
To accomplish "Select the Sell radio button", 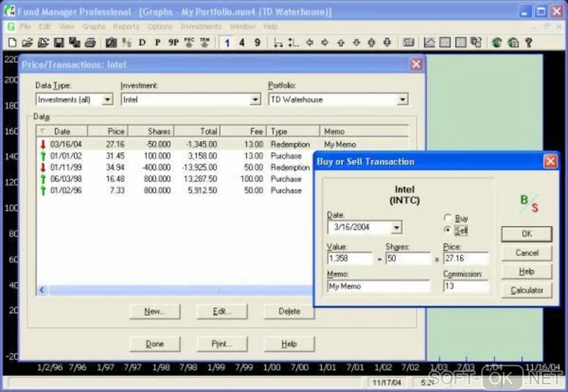I will point(448,230).
